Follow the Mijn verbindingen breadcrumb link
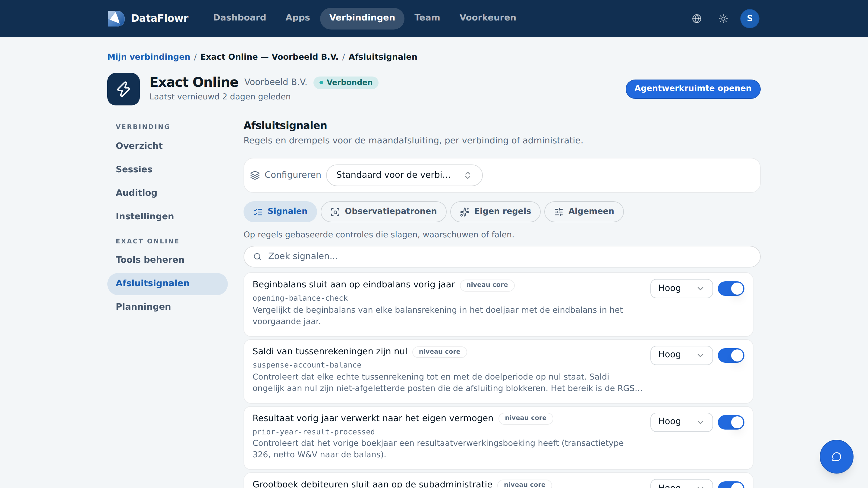 pyautogui.click(x=149, y=57)
